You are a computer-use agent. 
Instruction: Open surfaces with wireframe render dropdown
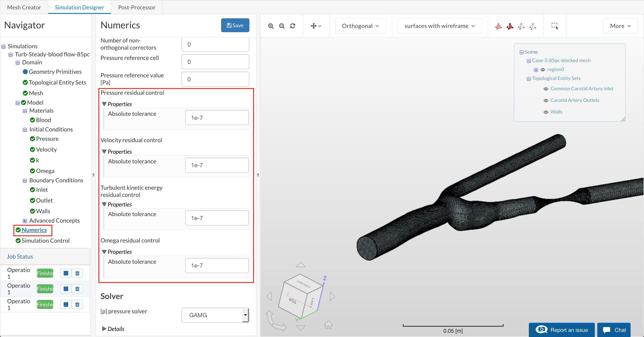pyautogui.click(x=439, y=26)
